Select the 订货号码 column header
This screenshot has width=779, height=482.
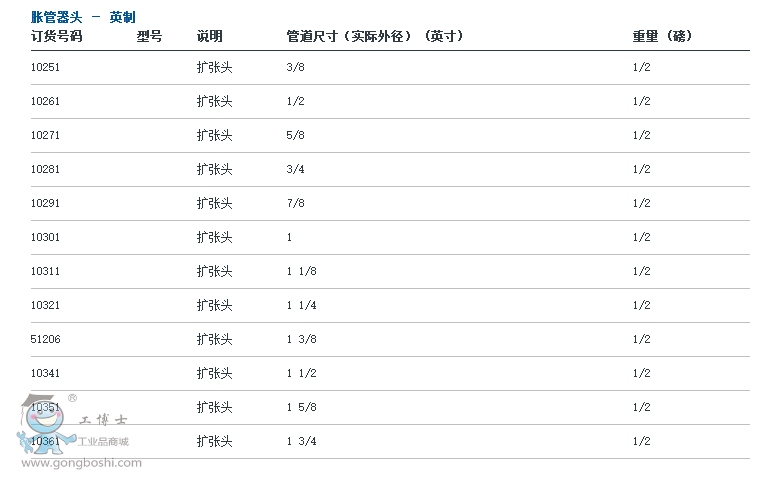click(56, 36)
